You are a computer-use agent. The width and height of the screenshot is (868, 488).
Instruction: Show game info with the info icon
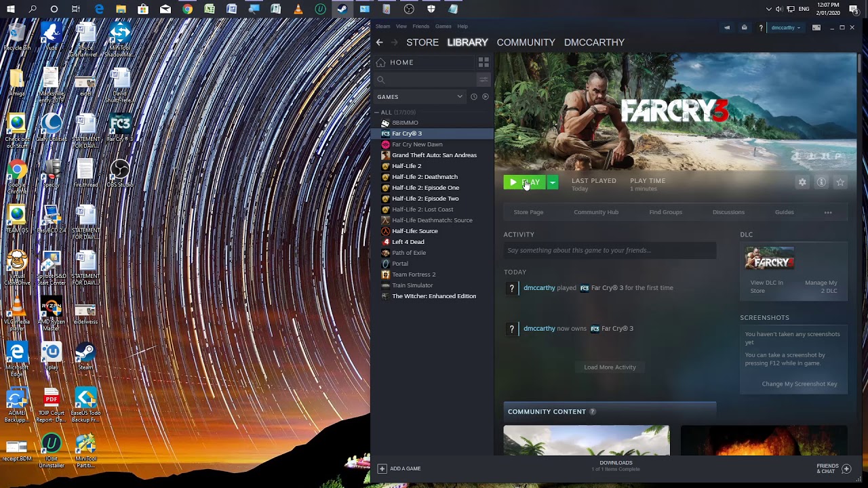[x=821, y=182]
